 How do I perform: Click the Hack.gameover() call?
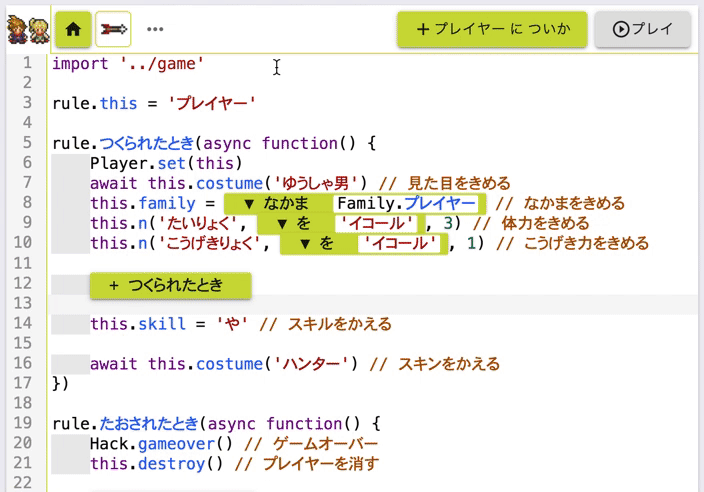pyautogui.click(x=161, y=444)
